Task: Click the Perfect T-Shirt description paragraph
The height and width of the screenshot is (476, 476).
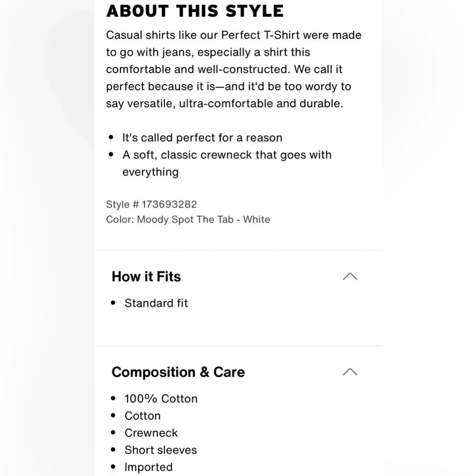Action: click(233, 69)
